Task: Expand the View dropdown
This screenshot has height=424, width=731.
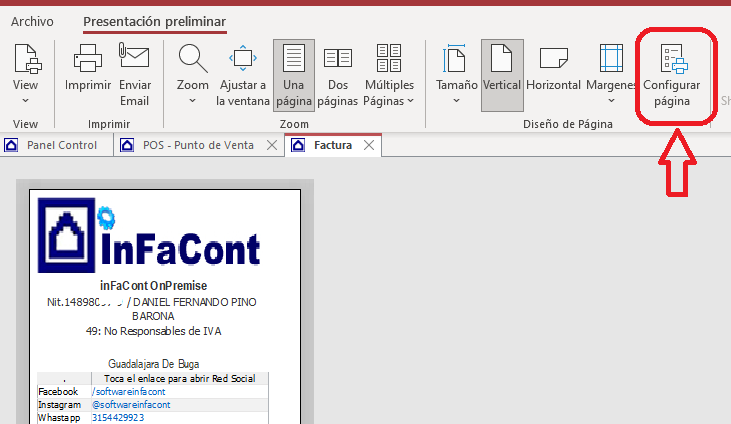Action: (25, 73)
